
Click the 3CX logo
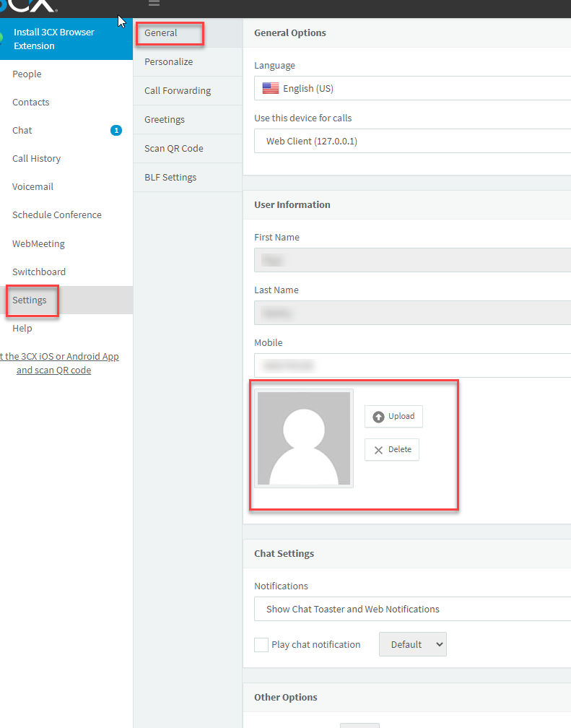coord(29,6)
